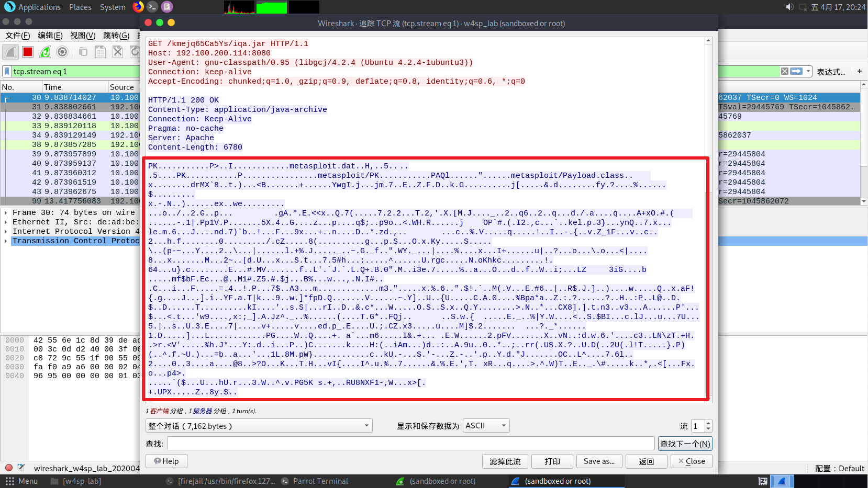Select packet 30 row in packet list

(x=70, y=97)
